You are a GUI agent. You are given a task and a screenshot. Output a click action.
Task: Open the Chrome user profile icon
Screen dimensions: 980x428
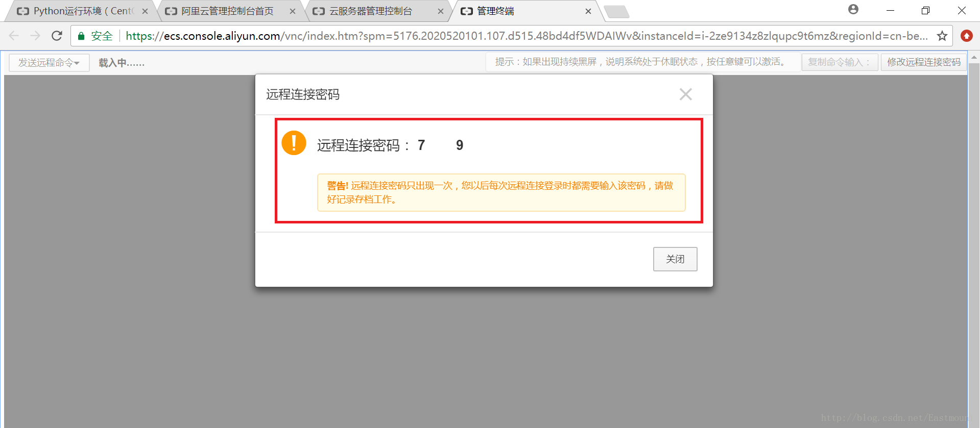click(853, 10)
